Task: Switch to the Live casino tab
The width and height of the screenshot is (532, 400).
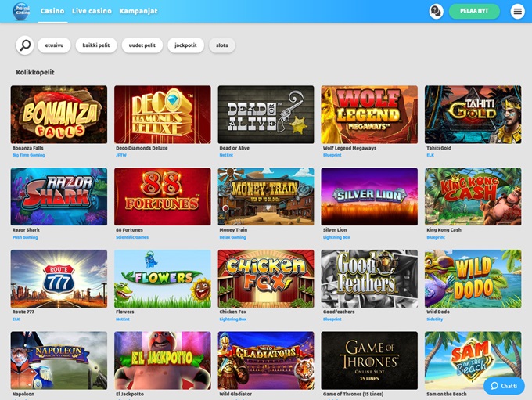Action: (x=92, y=11)
